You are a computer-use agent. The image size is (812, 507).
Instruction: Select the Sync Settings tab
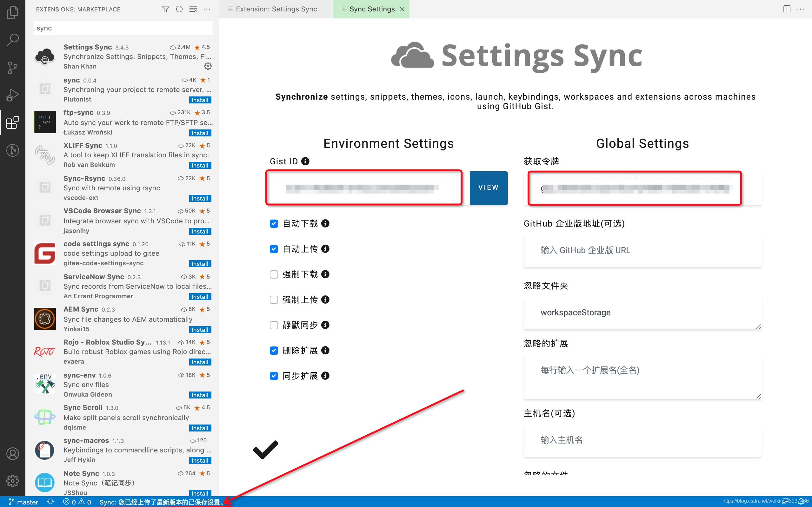372,9
